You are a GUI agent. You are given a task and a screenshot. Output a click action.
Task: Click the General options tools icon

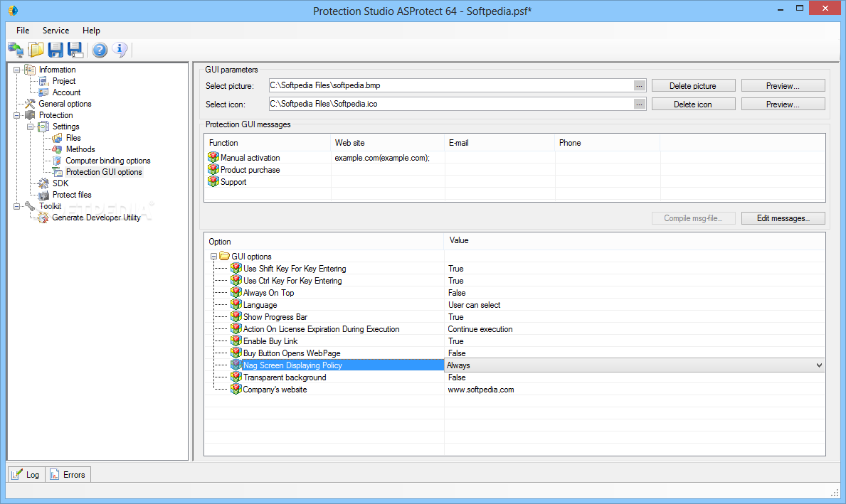pos(30,104)
